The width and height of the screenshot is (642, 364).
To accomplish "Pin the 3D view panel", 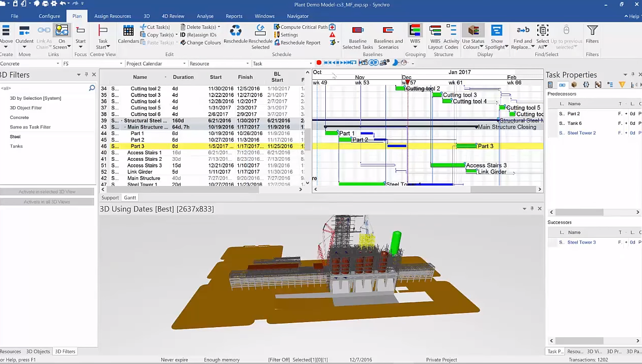I will click(x=532, y=208).
